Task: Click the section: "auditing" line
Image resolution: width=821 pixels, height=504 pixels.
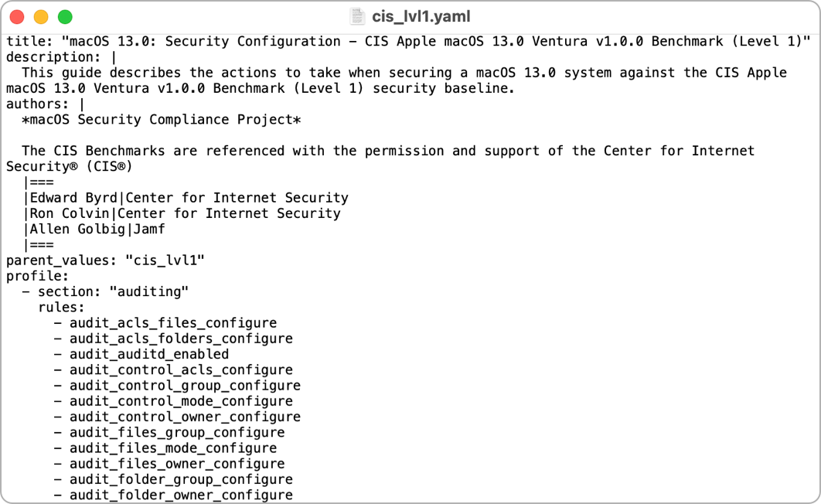Action: click(x=113, y=291)
